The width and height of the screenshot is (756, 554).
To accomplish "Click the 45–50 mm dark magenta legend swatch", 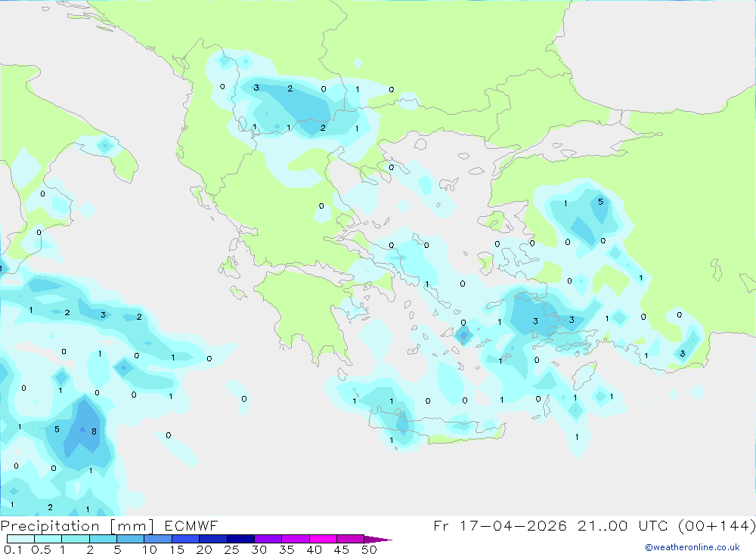I will [350, 539].
